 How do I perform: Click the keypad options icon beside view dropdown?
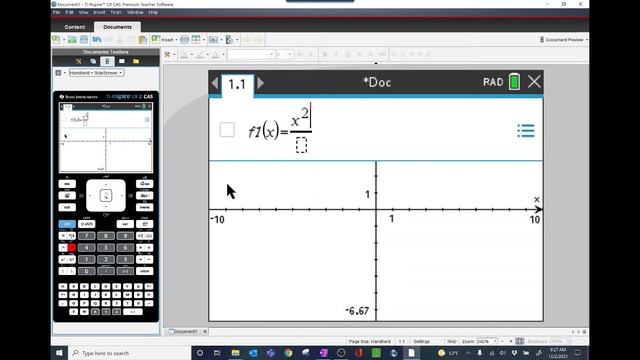click(x=58, y=73)
